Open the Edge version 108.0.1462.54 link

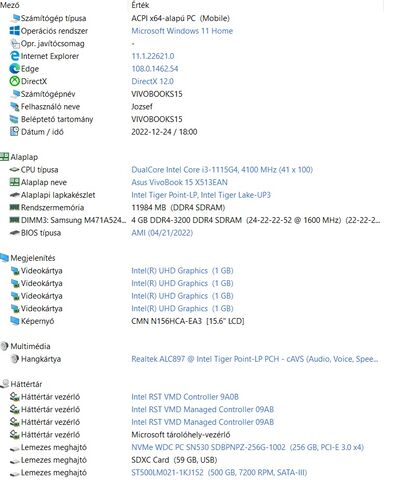[x=155, y=69]
